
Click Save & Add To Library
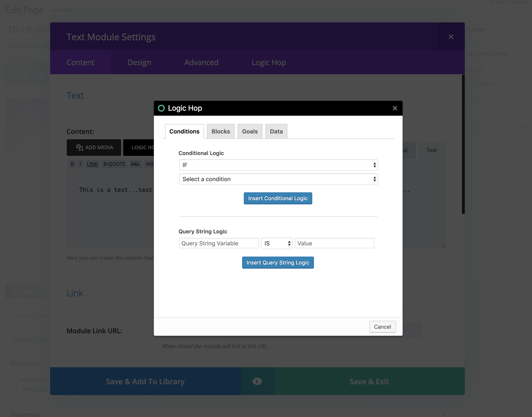[145, 381]
